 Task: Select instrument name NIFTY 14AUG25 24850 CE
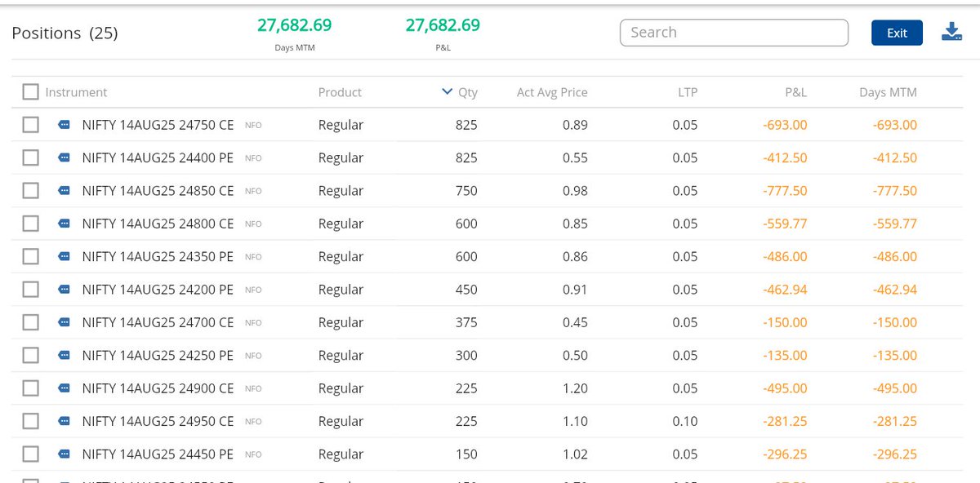(x=158, y=191)
